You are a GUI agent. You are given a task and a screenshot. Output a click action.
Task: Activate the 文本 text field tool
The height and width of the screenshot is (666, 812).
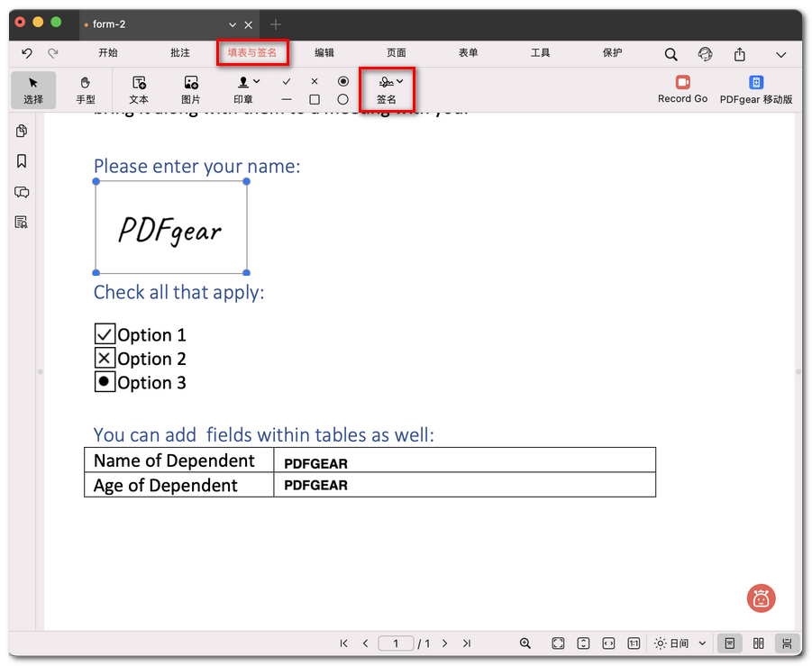[x=138, y=89]
